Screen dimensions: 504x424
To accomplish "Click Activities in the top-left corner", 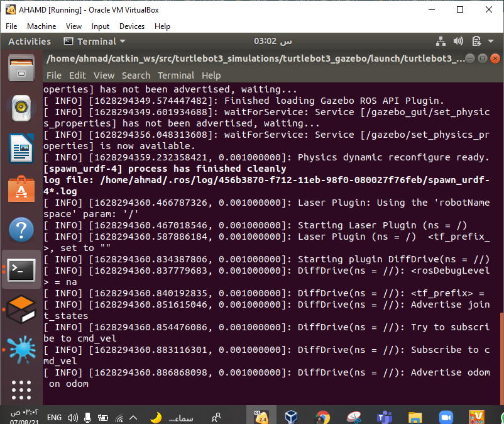I will point(29,41).
